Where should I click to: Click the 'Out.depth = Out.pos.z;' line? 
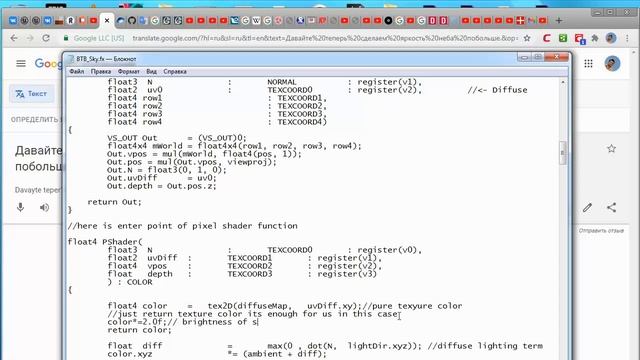[x=162, y=186]
